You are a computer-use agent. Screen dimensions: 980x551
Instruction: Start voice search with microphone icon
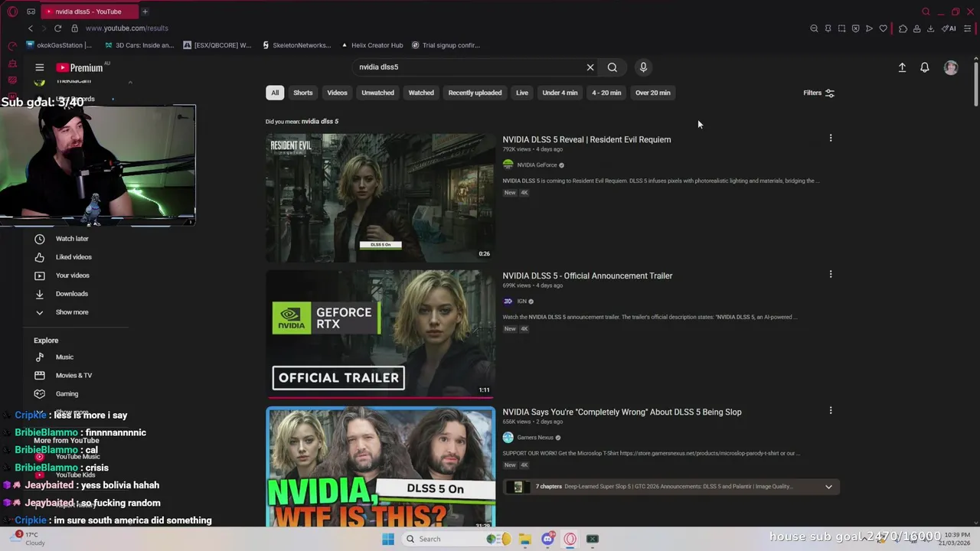(643, 67)
